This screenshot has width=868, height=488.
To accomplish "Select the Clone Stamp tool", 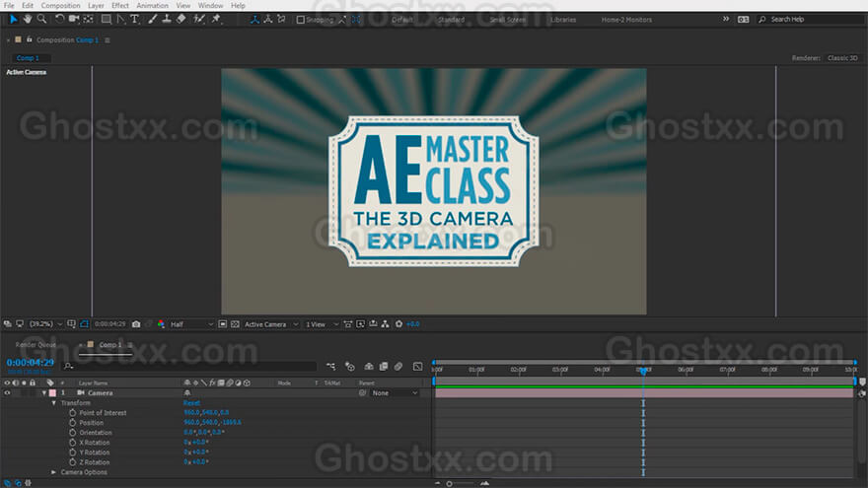I will (167, 20).
